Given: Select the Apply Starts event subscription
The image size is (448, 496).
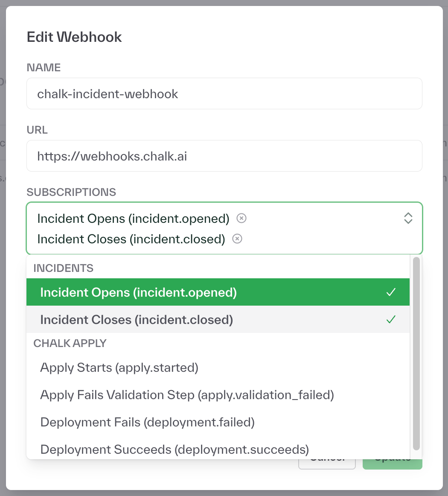Looking at the screenshot, I should pos(119,368).
